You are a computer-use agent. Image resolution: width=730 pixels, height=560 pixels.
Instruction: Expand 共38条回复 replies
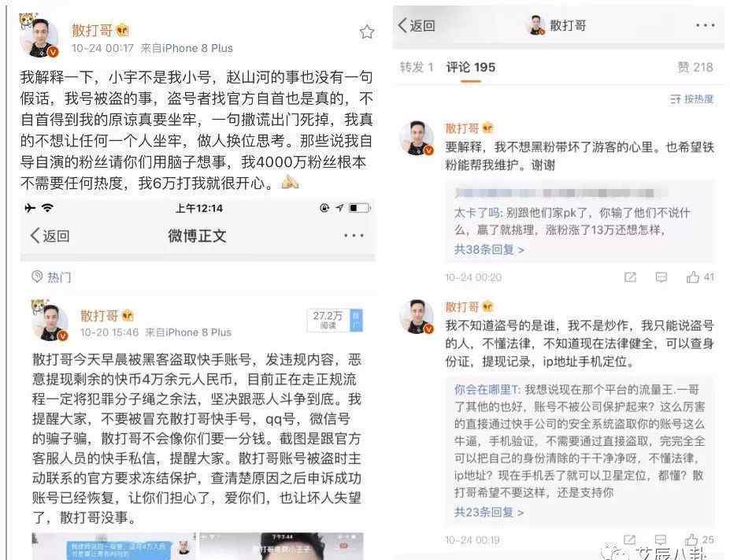click(x=489, y=250)
